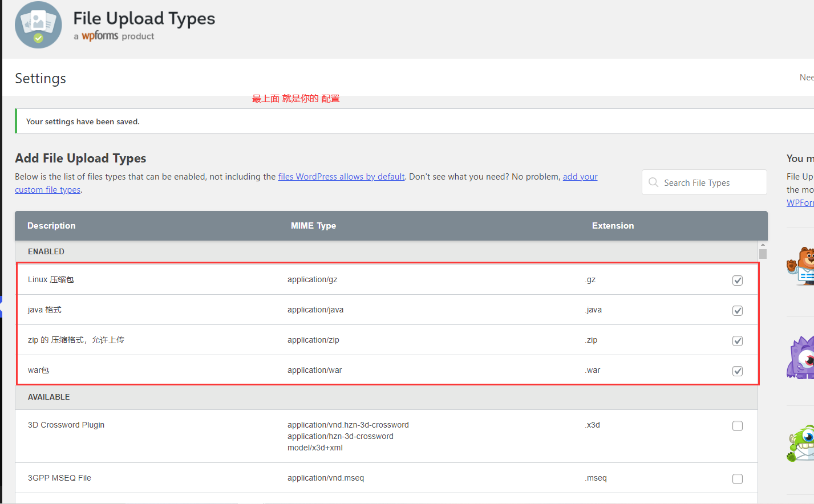814x504 pixels.
Task: Click the Extension column header
Action: pos(613,226)
